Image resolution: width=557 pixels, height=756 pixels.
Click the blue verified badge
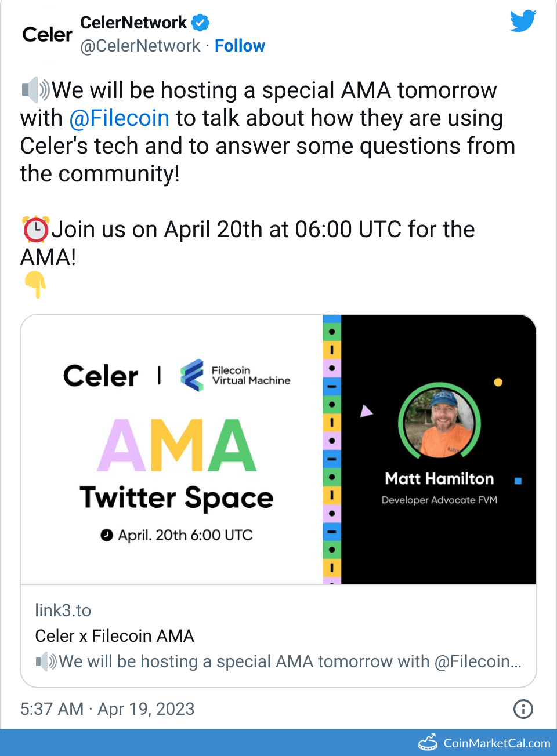pyautogui.click(x=200, y=23)
